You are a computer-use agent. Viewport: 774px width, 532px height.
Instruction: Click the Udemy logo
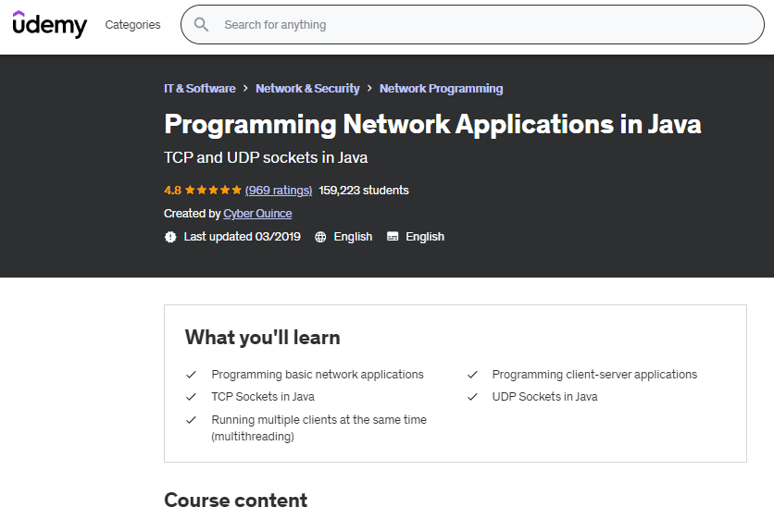[x=50, y=25]
